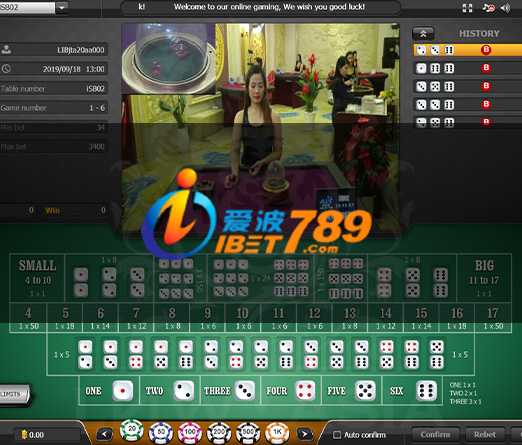Screen dimensions: 522x445
Task: Mute the background music icon
Action: coord(488,8)
